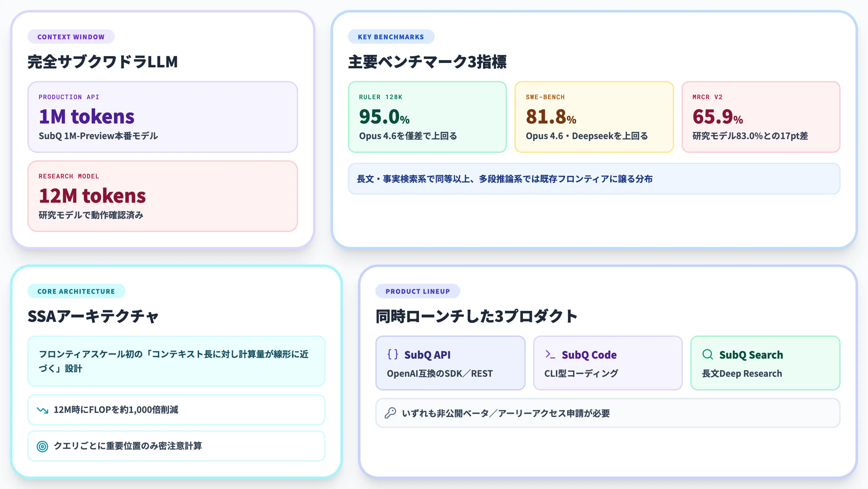Select the CONTEXT WINDOW badge
Screen dimensions: 868x489
point(71,37)
